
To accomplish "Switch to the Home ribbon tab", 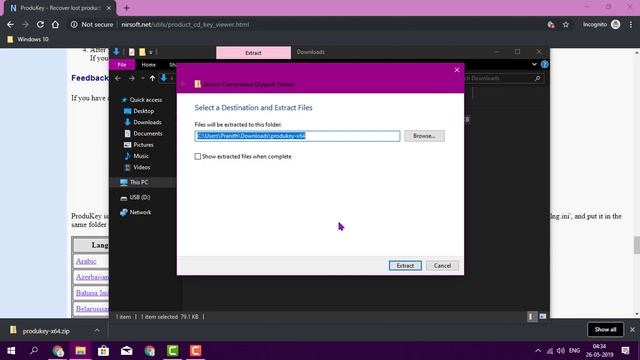I will click(149, 65).
